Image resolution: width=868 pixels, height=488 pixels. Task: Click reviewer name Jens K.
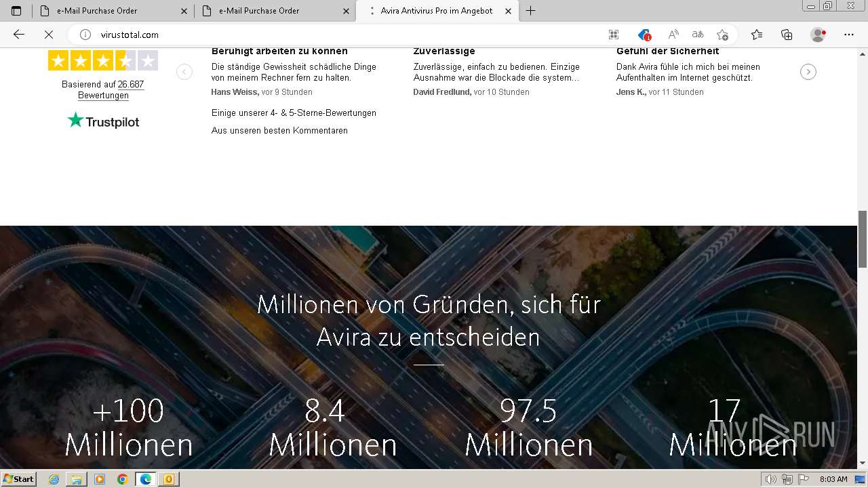point(631,92)
